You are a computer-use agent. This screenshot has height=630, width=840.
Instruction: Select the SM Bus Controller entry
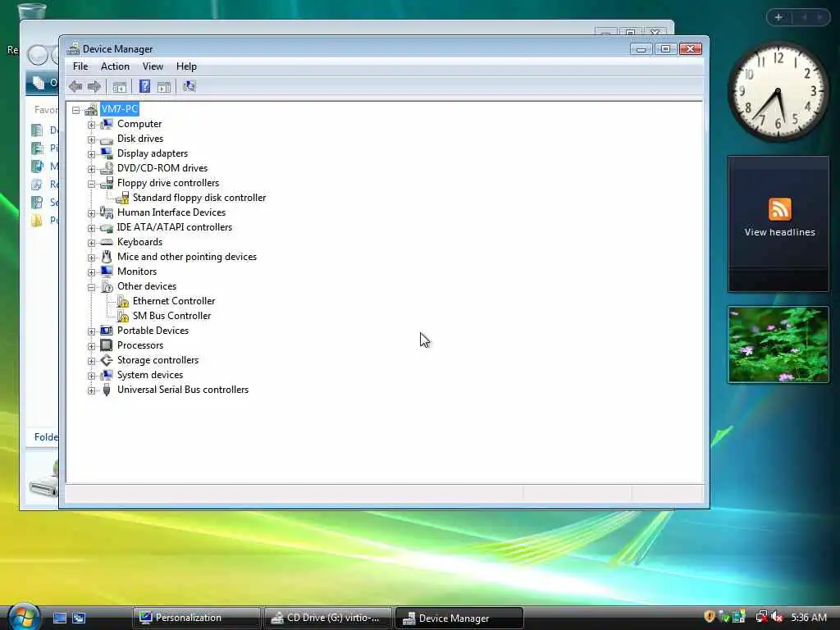(x=171, y=316)
